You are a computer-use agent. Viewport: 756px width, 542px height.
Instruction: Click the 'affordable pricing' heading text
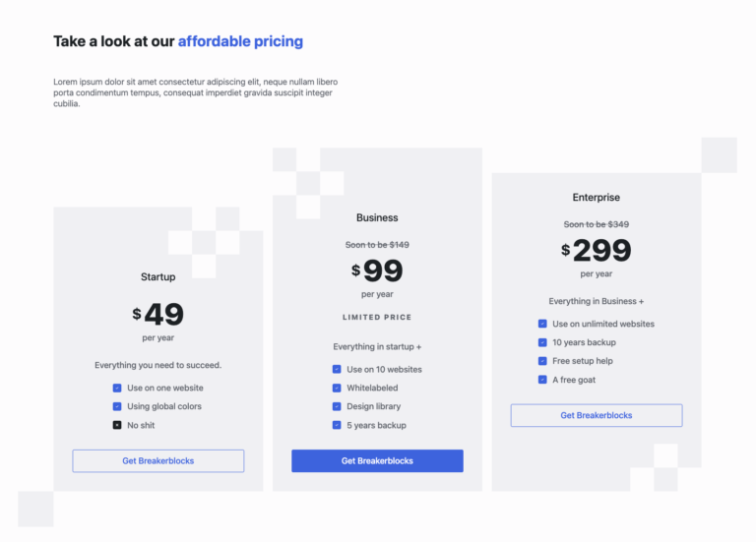[x=240, y=41]
